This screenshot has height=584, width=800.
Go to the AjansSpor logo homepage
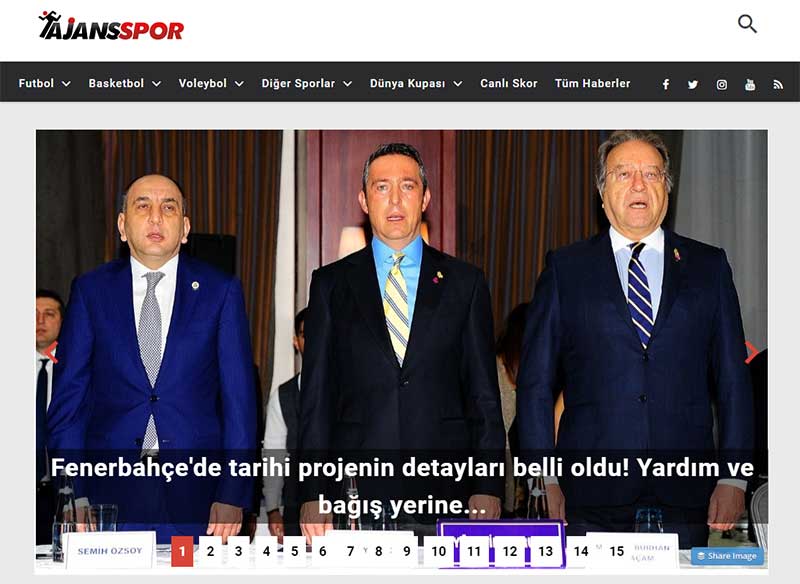[x=111, y=26]
